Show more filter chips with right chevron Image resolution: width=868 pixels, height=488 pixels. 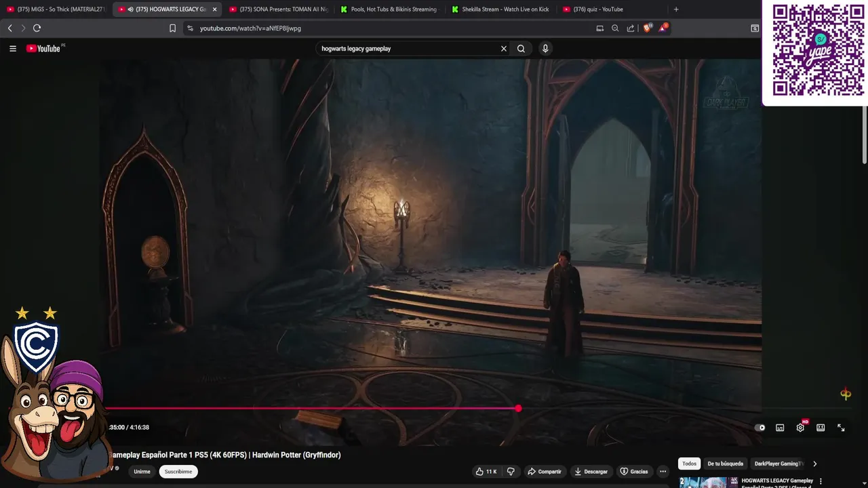[x=814, y=464]
